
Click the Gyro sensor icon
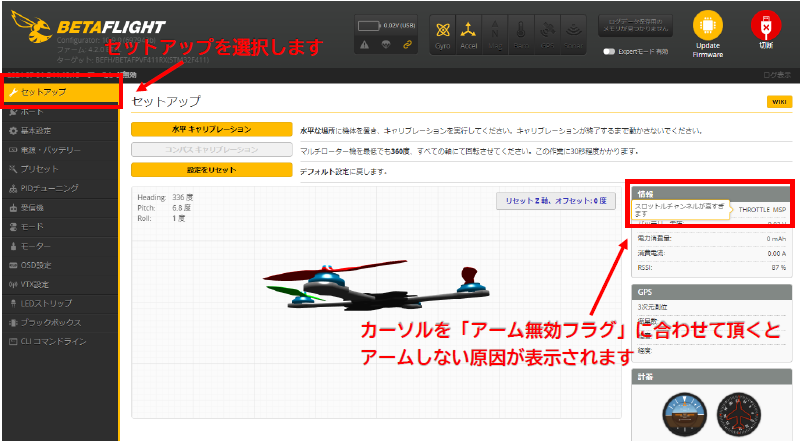(x=443, y=34)
